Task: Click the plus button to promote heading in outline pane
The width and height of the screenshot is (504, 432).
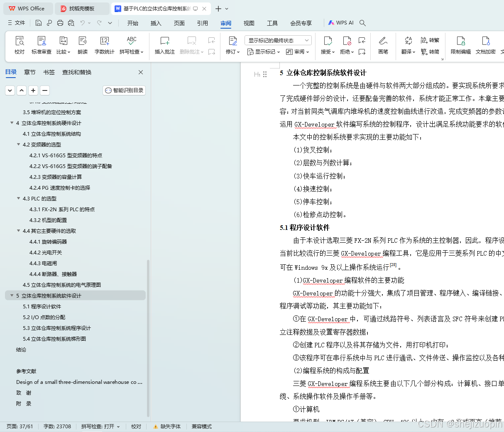Action: (33, 90)
